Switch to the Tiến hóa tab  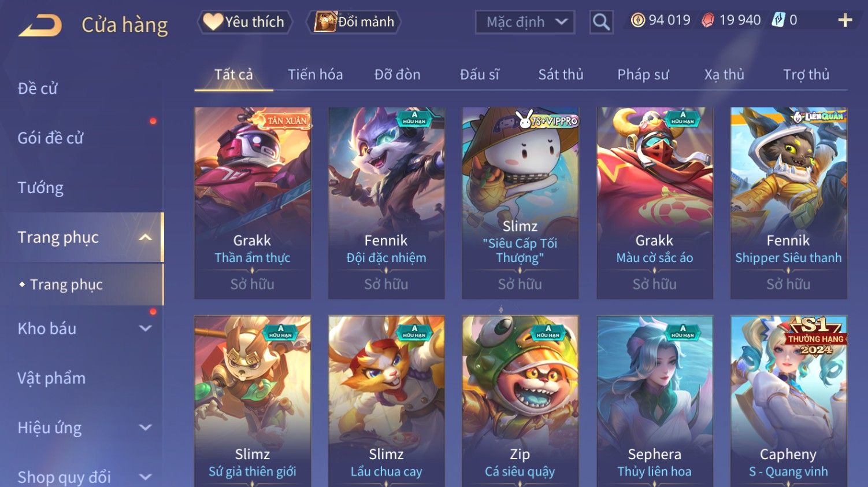(x=316, y=75)
